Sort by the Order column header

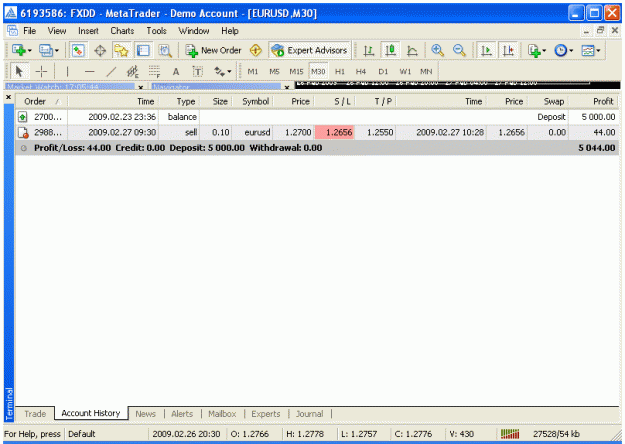click(41, 102)
